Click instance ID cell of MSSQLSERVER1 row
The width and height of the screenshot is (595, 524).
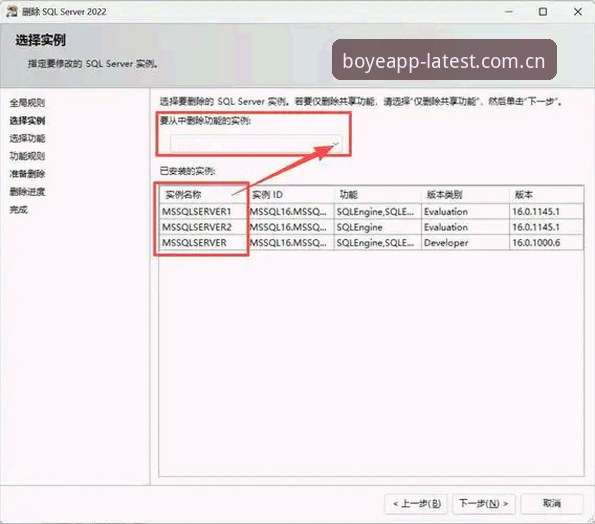[291, 211]
